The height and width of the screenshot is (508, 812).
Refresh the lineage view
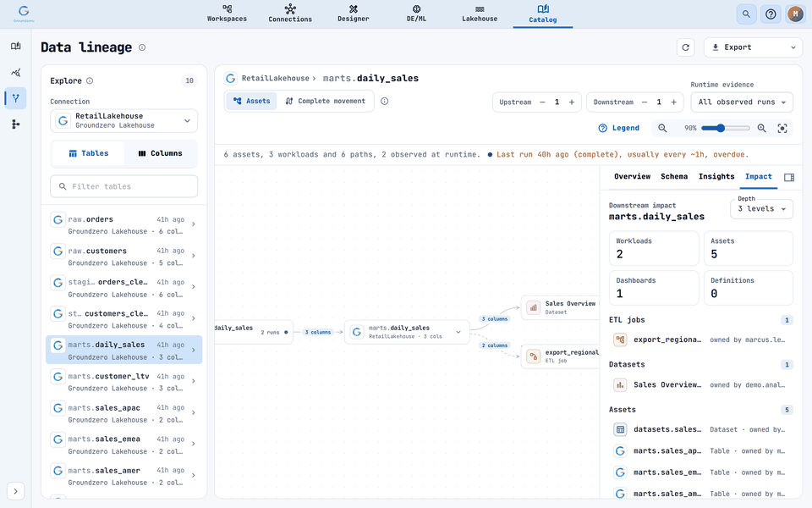686,47
